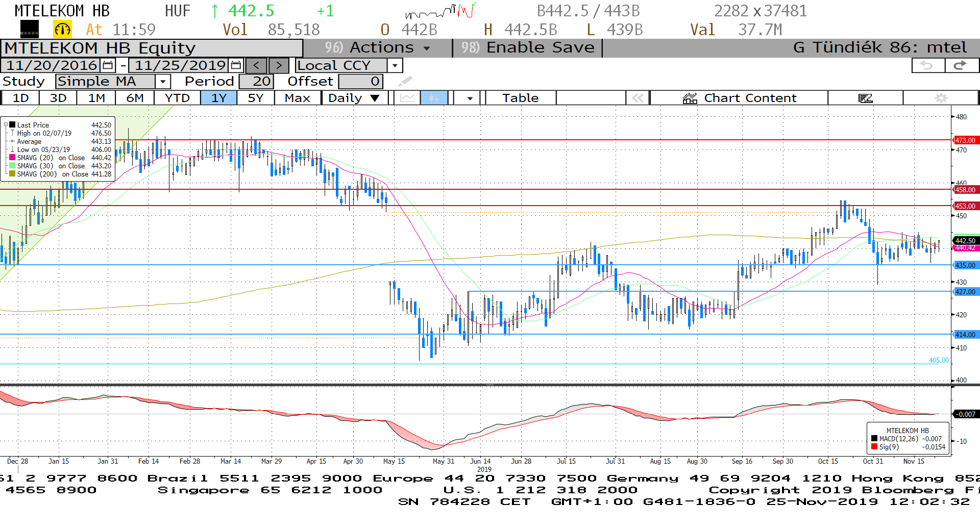Click the previous date range arrow
980x530 pixels.
point(256,65)
